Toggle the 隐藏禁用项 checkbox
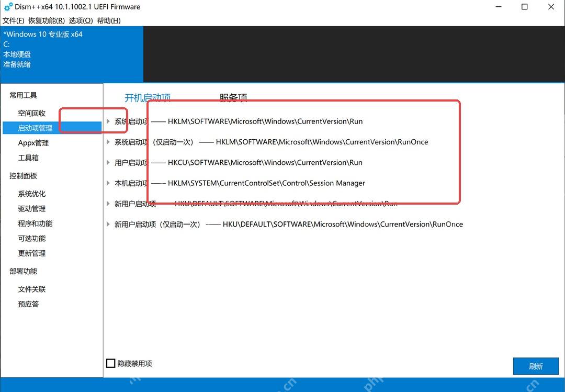 click(x=110, y=363)
